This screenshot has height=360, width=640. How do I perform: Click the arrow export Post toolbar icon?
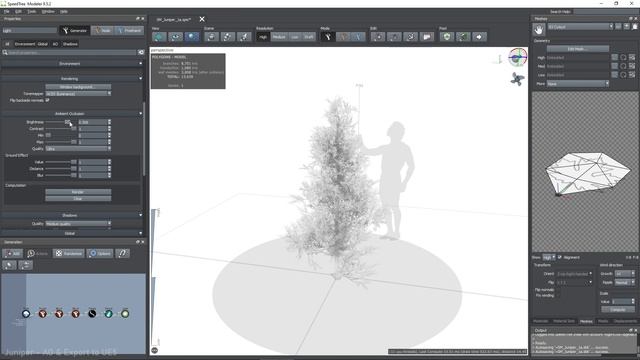pos(479,37)
